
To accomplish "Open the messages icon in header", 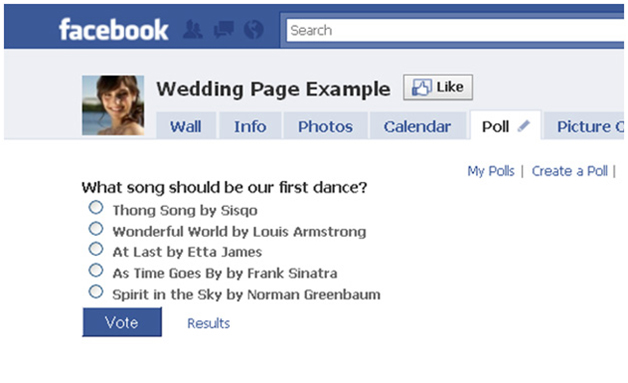I will pyautogui.click(x=223, y=30).
